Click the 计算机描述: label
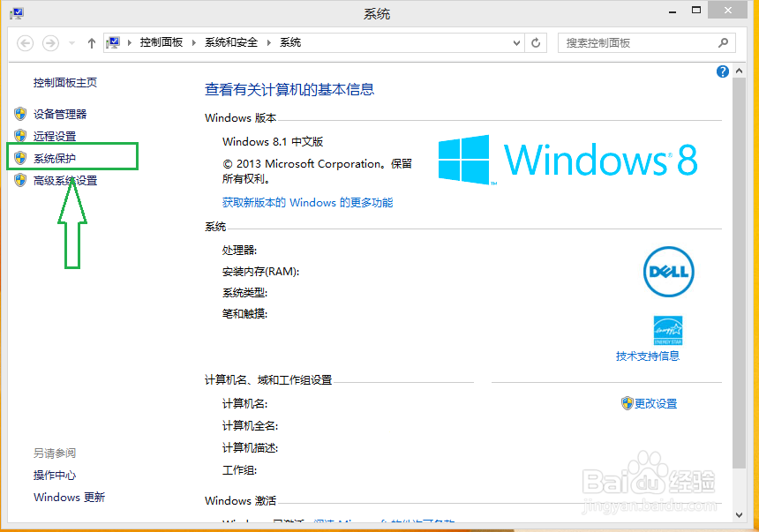The image size is (759, 532). (x=251, y=448)
